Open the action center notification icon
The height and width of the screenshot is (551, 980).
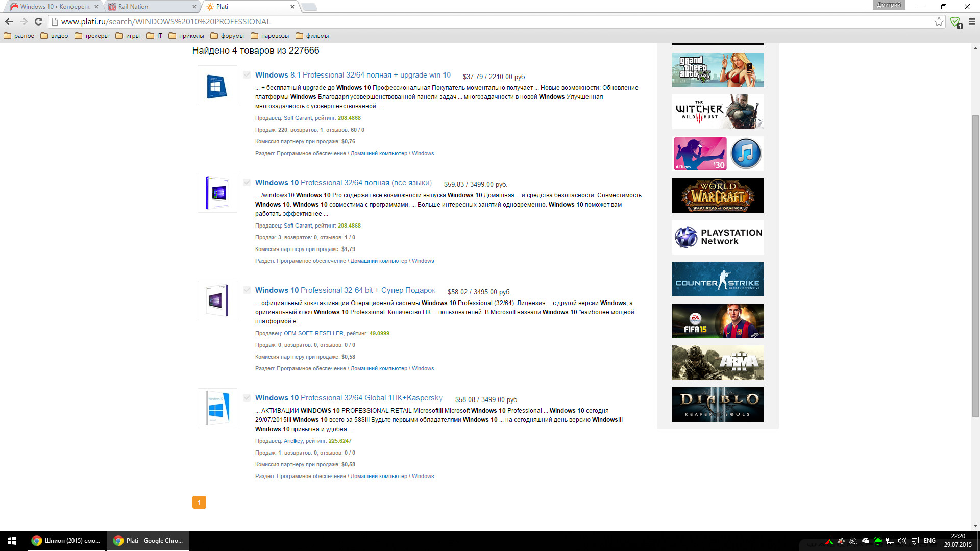coord(915,541)
